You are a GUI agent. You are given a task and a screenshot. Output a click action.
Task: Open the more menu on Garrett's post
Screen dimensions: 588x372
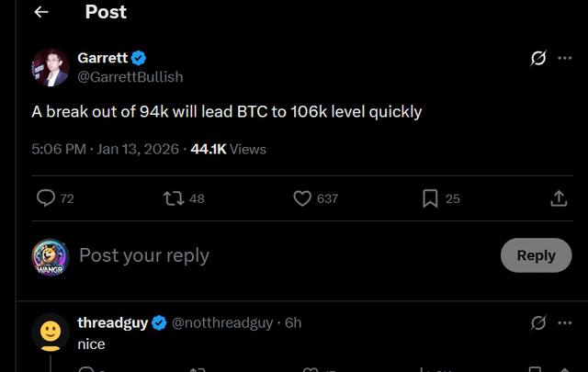tap(564, 59)
